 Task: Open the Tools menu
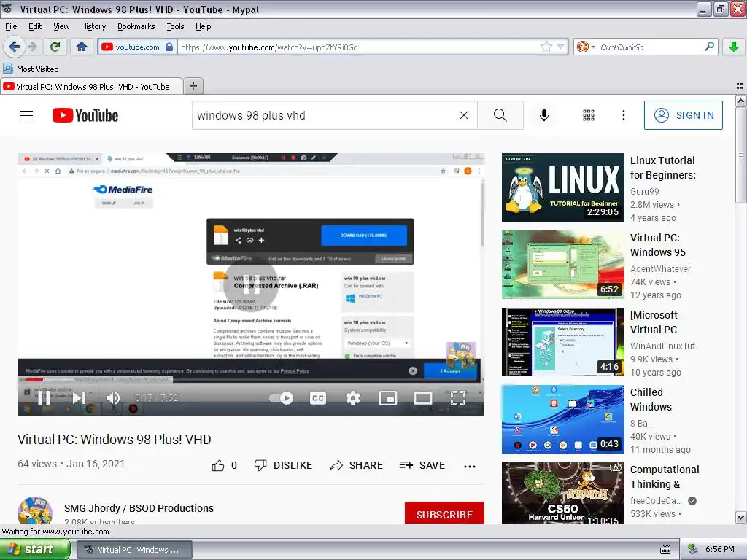coord(175,26)
